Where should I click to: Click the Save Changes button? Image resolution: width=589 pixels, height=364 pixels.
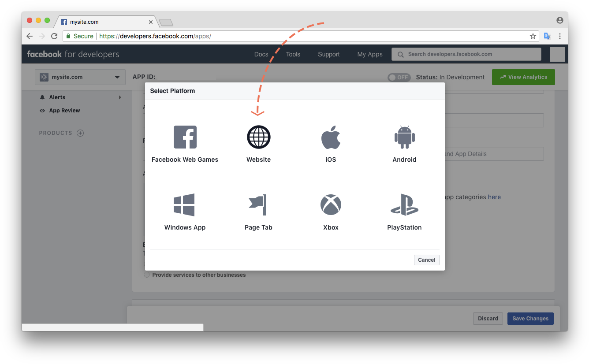click(x=530, y=319)
